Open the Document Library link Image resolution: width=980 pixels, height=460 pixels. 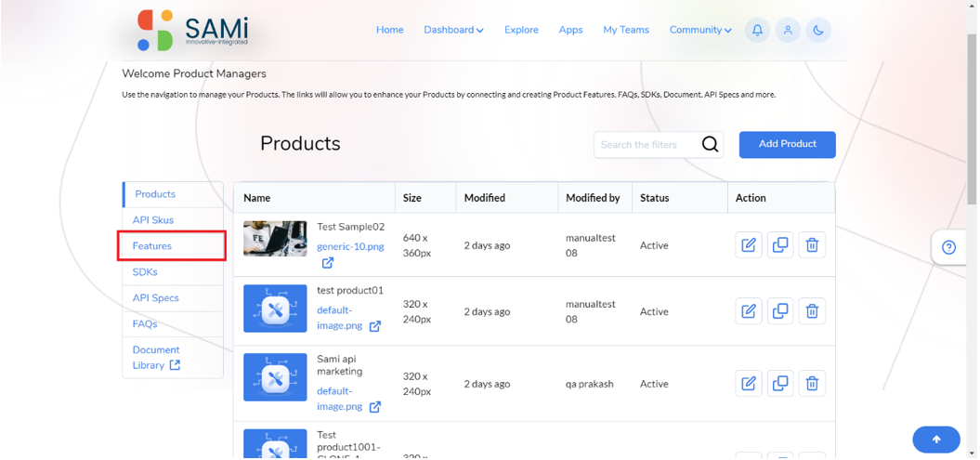[x=156, y=358]
